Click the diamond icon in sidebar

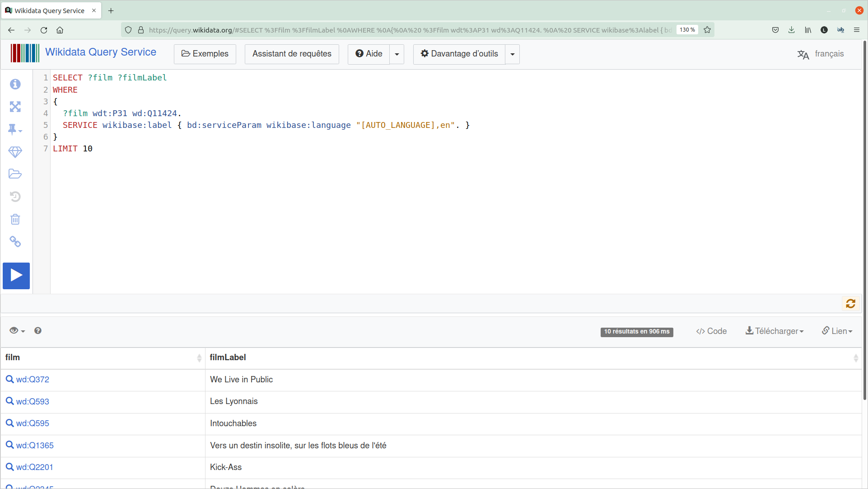15,152
